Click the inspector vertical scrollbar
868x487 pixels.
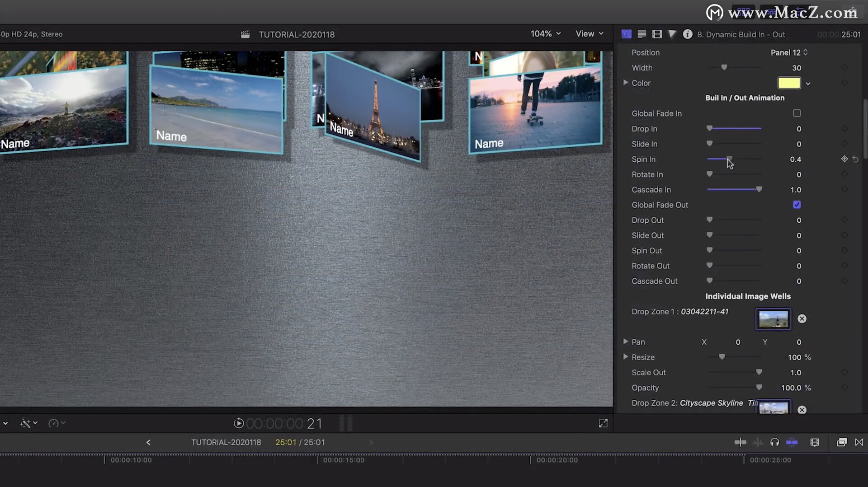pyautogui.click(x=865, y=129)
